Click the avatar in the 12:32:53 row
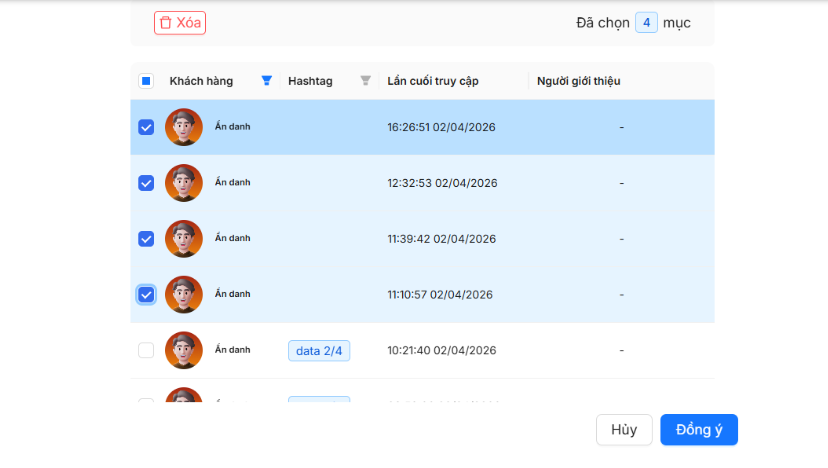This screenshot has height=468, width=828. pyautogui.click(x=184, y=183)
